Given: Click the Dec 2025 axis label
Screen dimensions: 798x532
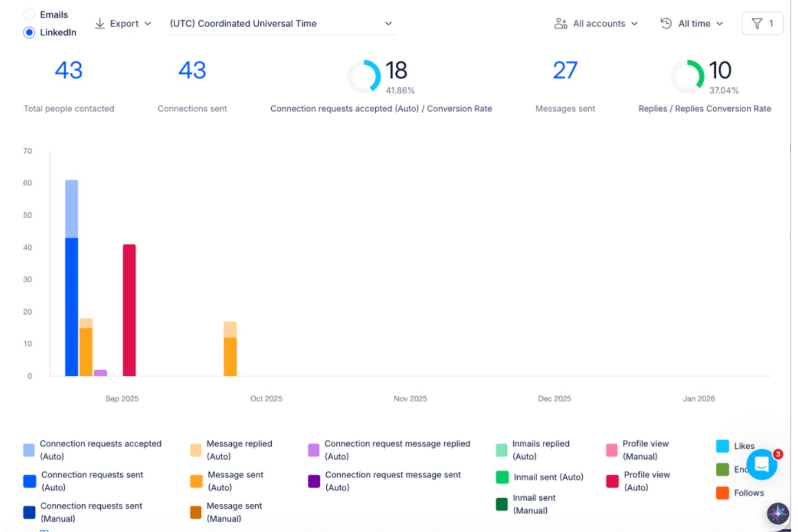Looking at the screenshot, I should 554,398.
